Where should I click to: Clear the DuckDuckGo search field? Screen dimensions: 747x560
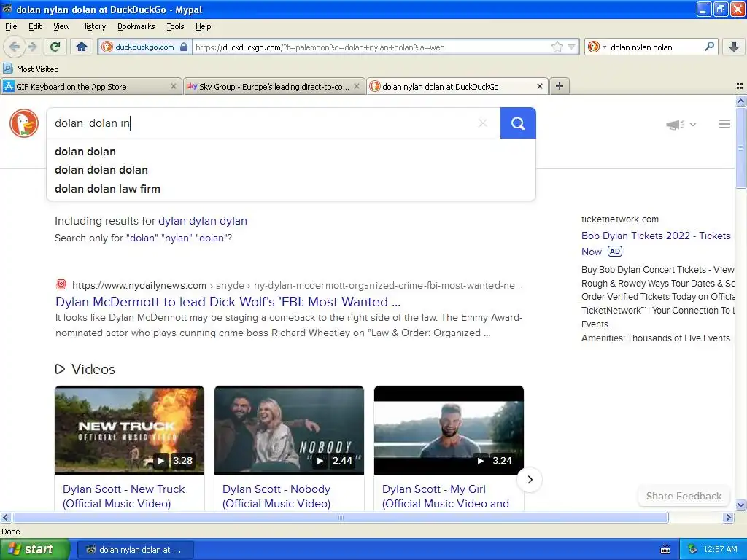483,123
